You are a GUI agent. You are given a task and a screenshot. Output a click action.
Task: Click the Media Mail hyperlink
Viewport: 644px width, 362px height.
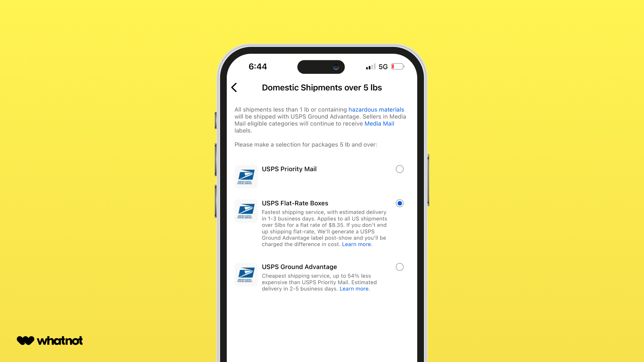coord(379,123)
